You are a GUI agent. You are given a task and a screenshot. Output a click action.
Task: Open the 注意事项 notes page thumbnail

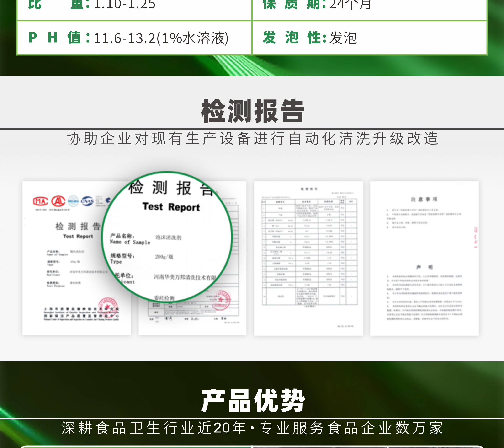pyautogui.click(x=424, y=258)
